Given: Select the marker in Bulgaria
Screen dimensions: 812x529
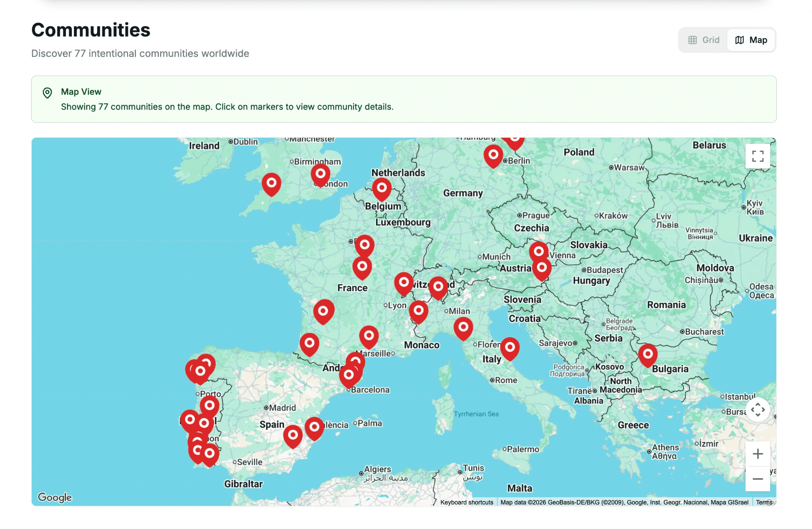Looking at the screenshot, I should point(648,356).
